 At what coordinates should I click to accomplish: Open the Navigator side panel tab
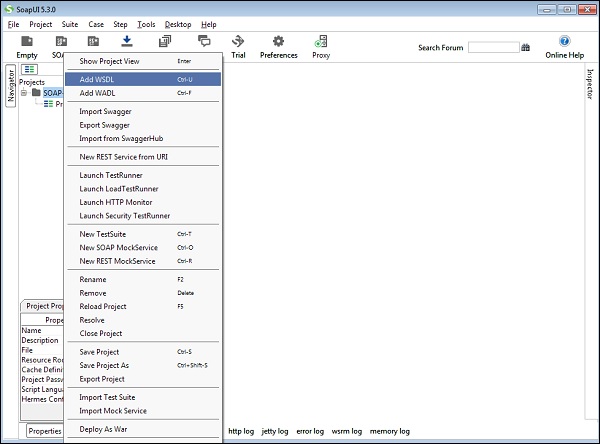click(x=11, y=85)
